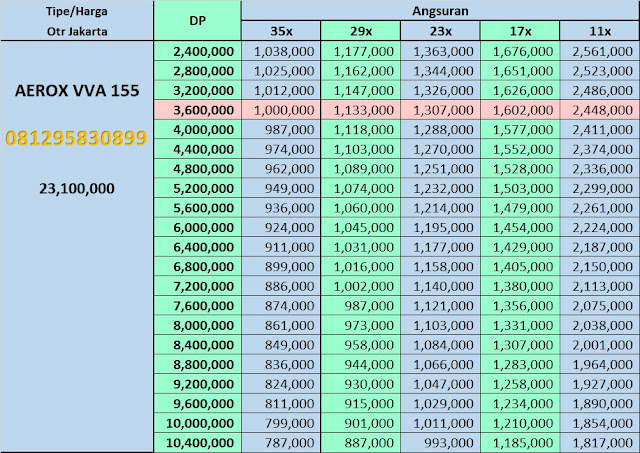640x453 pixels.
Task: Click DP cell 10,000,000
Action: (198, 424)
